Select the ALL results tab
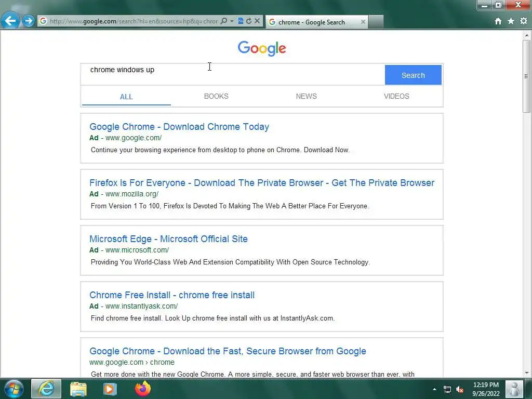Screen dimensions: 532x399 (x=126, y=97)
